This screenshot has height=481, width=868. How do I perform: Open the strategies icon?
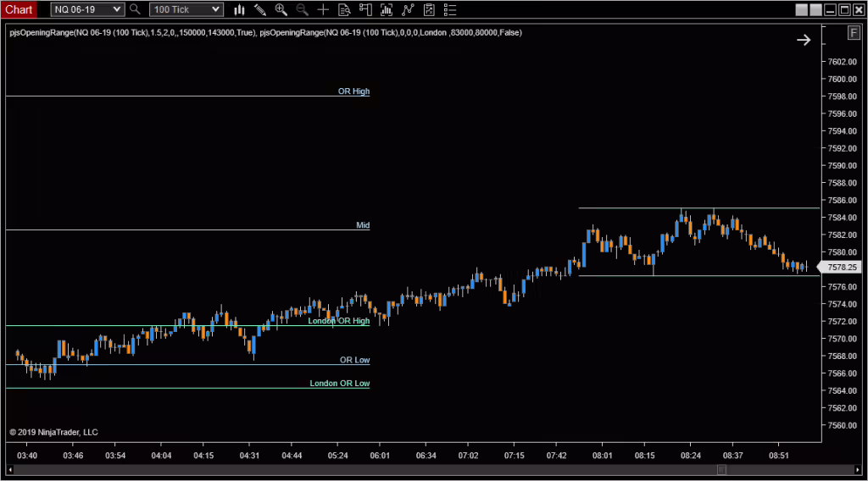(408, 10)
